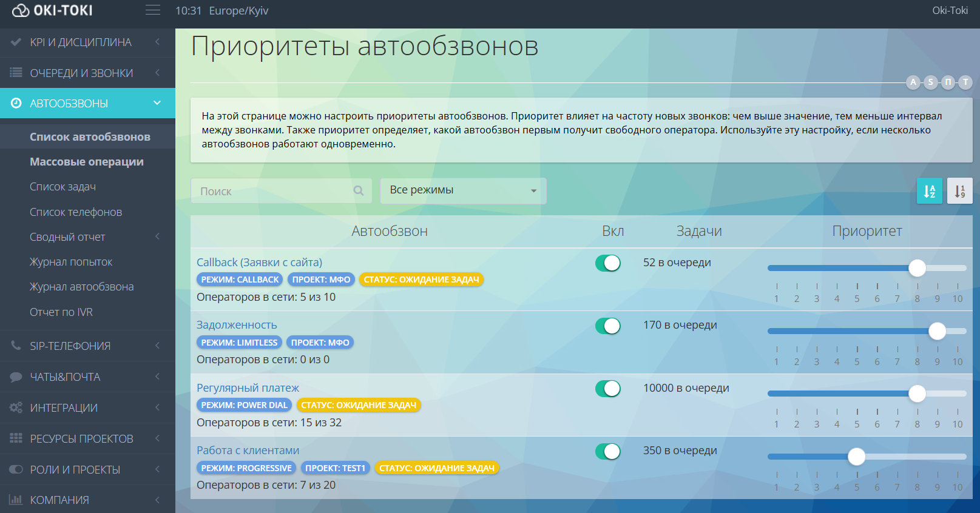Click the round A badge
The image size is (980, 513).
point(913,82)
